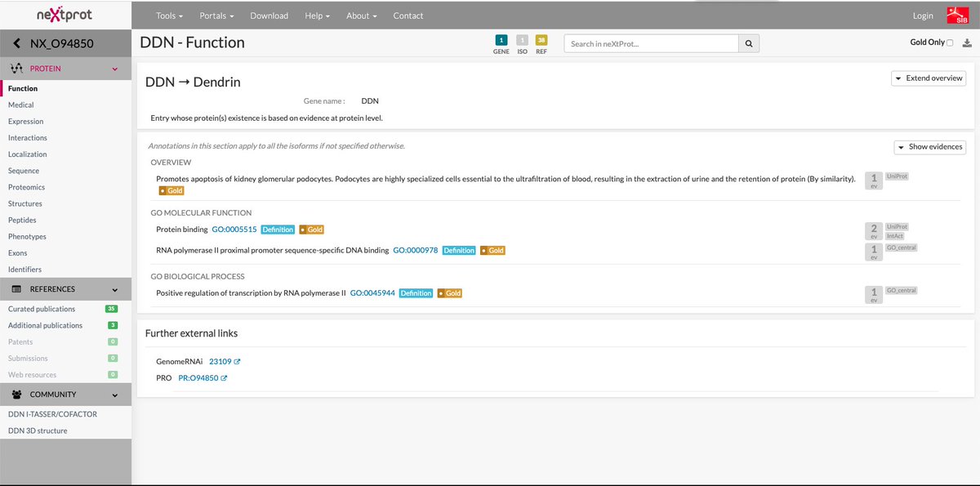Click the ISO count badge
980x486 pixels.
click(522, 39)
